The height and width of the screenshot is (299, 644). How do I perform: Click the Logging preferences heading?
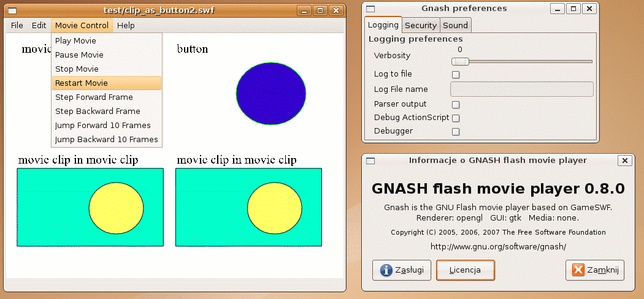[x=416, y=39]
